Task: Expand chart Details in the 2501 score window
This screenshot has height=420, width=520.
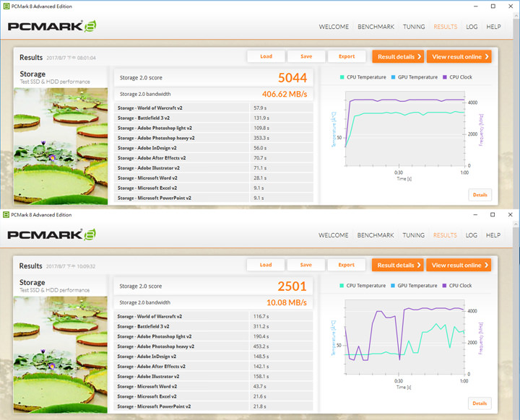Action: pyautogui.click(x=480, y=403)
